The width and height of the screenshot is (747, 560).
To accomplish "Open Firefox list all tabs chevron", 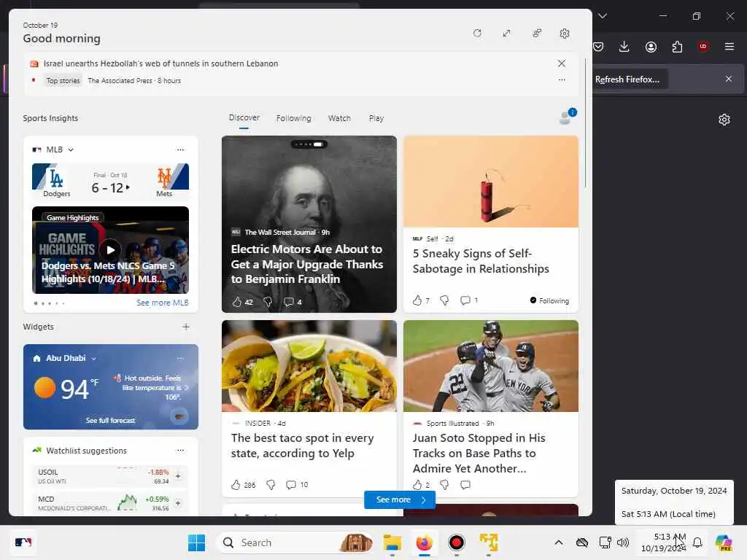I will coord(603,16).
